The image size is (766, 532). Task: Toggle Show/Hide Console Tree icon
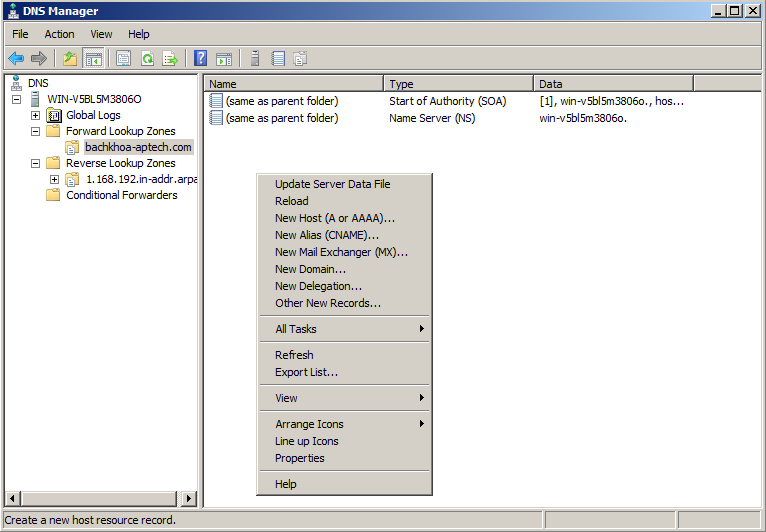[x=93, y=59]
